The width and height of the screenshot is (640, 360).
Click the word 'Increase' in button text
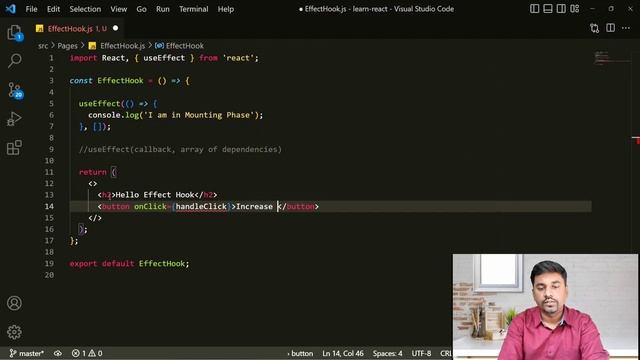(x=254, y=207)
